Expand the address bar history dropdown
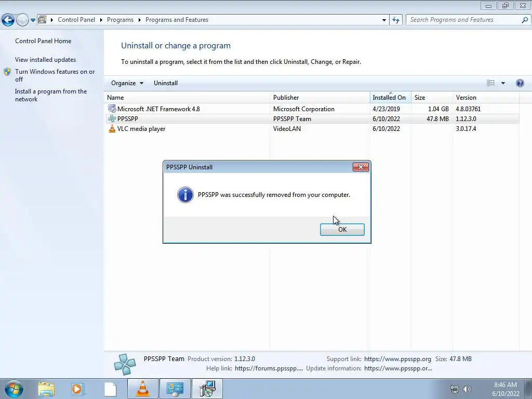 point(384,20)
